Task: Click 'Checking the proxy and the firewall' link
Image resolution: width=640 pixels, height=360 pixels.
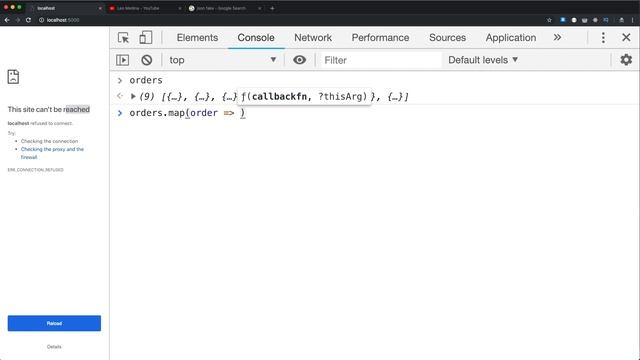Action: (x=52, y=153)
